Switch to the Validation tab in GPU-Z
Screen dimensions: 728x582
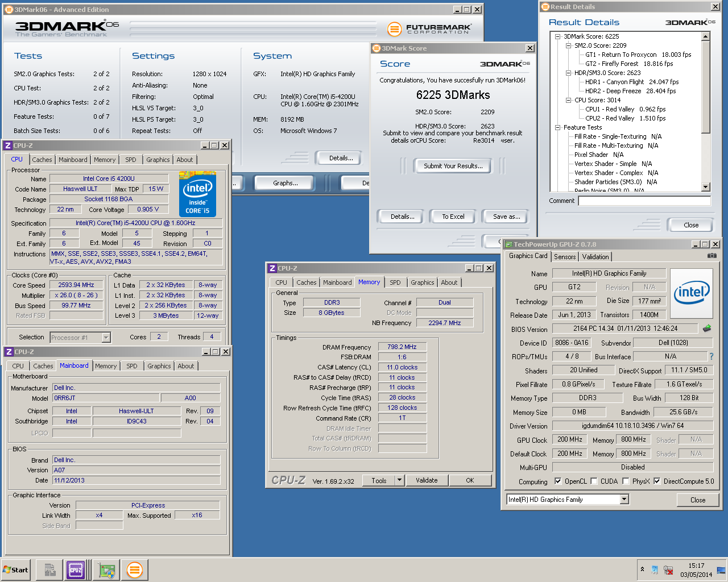pyautogui.click(x=595, y=257)
